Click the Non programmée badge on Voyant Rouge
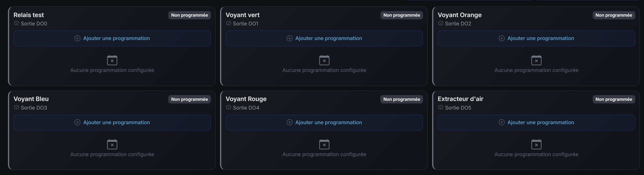 [401, 99]
